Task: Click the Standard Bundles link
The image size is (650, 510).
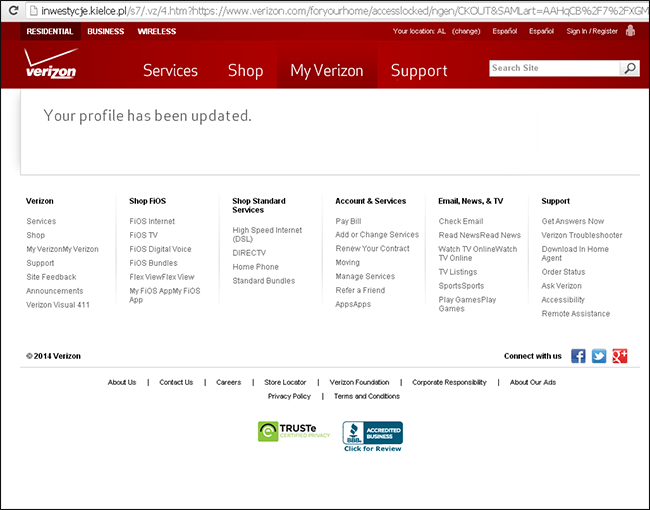Action: (264, 281)
